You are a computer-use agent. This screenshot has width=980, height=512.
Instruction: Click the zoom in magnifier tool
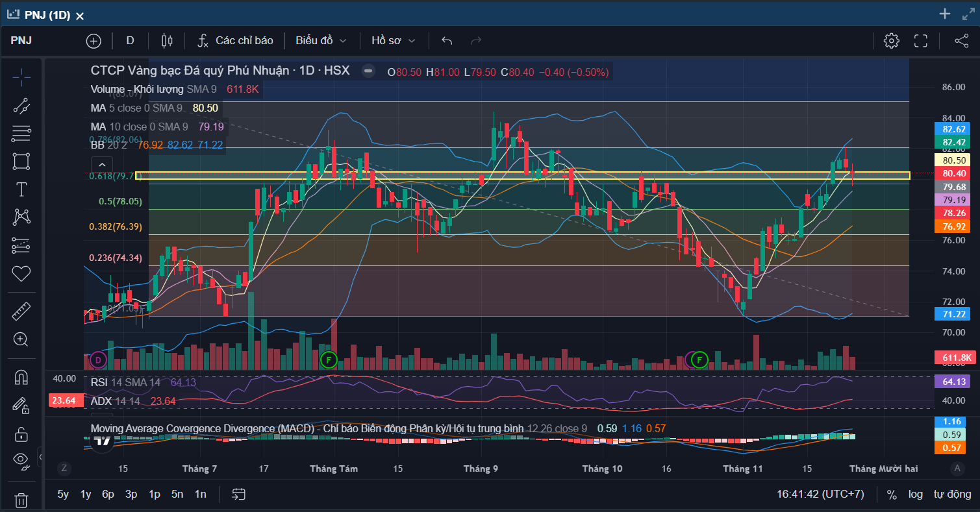(21, 339)
